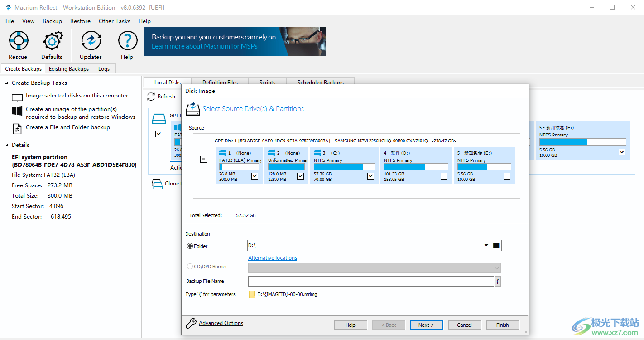
Task: Click 'Create a File and Folder backup' task
Action: pos(68,127)
